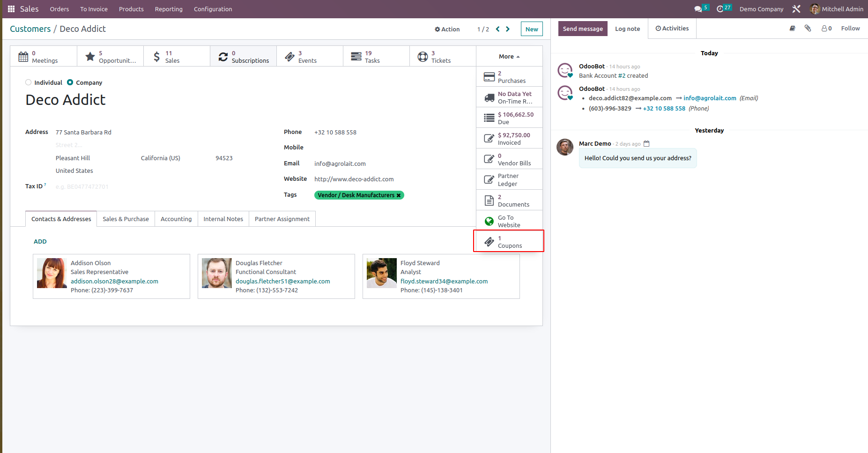Switch to the Partner Assignment tab
This screenshot has width=868, height=453.
click(x=282, y=219)
